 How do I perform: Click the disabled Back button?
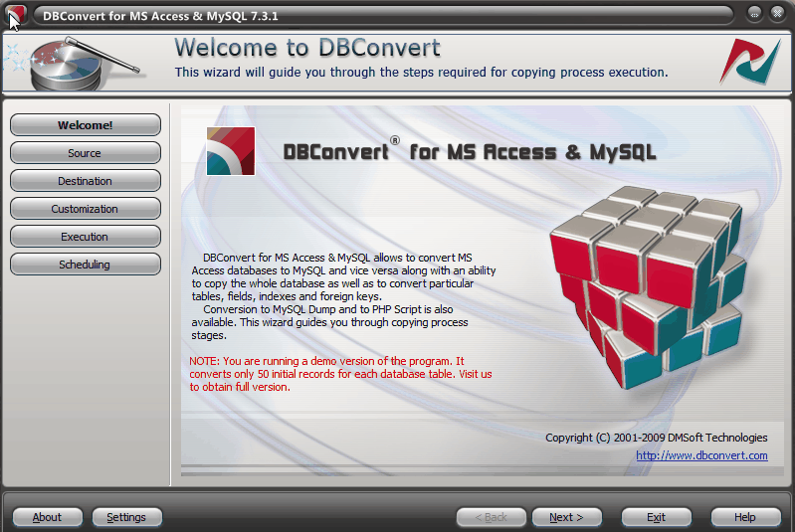[491, 517]
